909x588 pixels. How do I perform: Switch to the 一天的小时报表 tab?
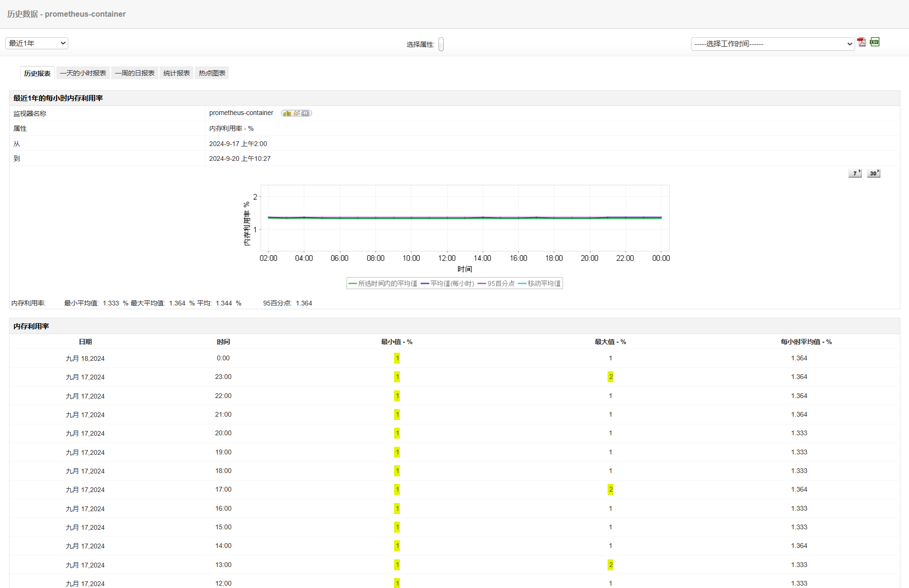83,73
